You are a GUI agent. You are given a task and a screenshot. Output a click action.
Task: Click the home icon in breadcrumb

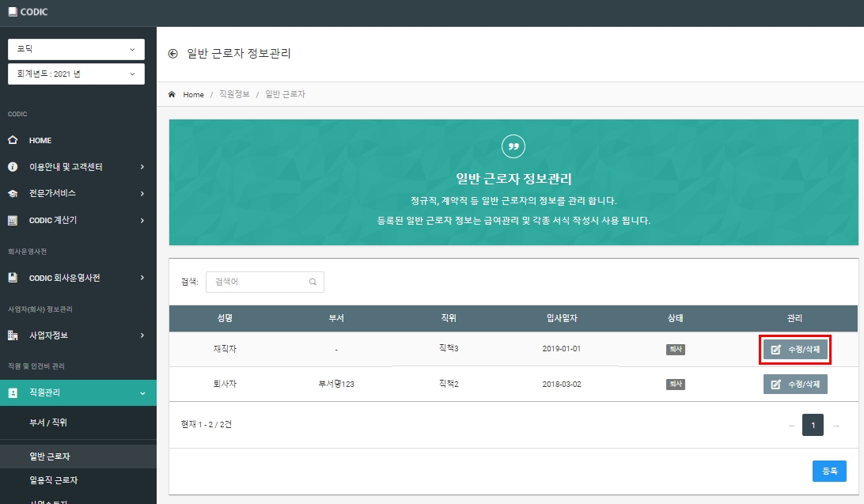172,94
